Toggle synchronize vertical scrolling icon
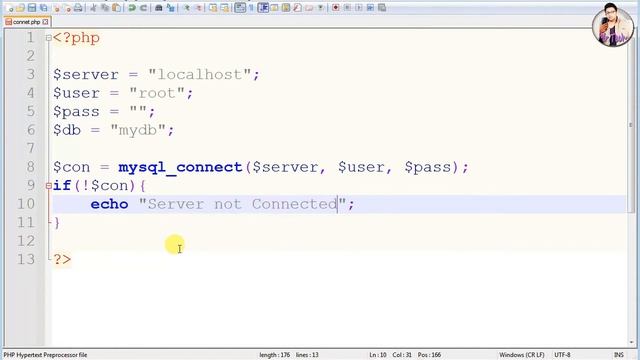 213,8
